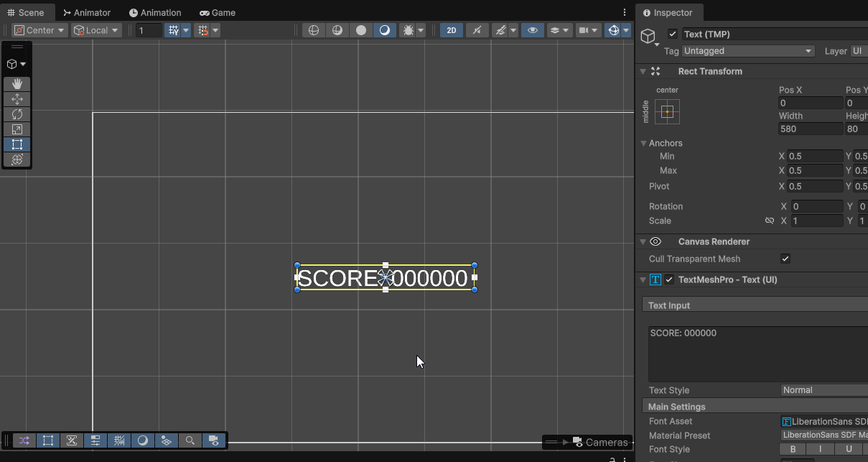Screen dimensions: 868x462
Task: Collapse the Anchors foldout
Action: (x=643, y=143)
